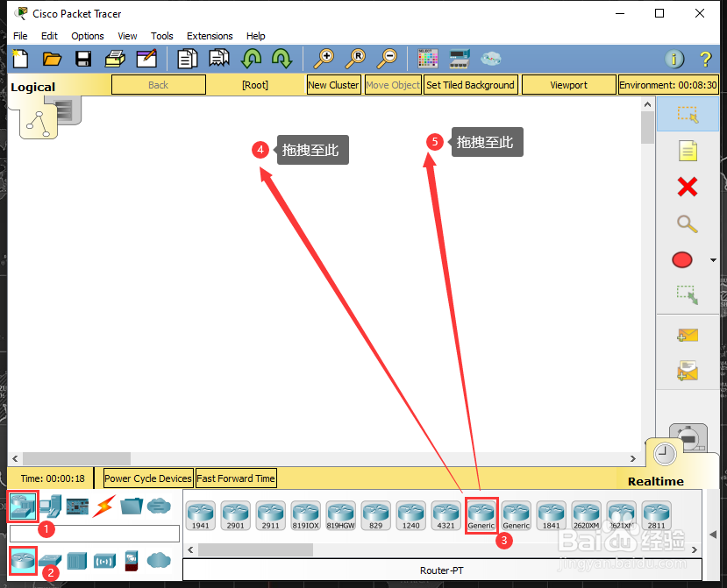Image resolution: width=727 pixels, height=588 pixels.
Task: Click the Undo arrow icon
Action: coord(252,59)
